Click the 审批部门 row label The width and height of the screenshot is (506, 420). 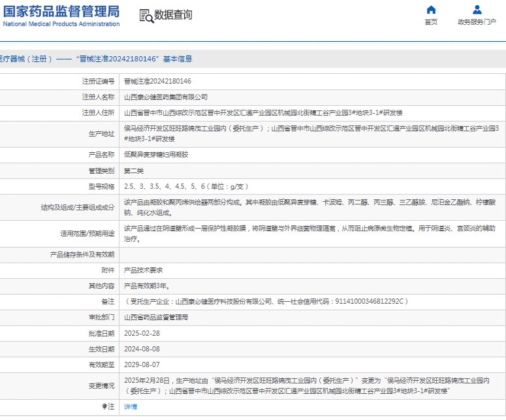click(101, 317)
